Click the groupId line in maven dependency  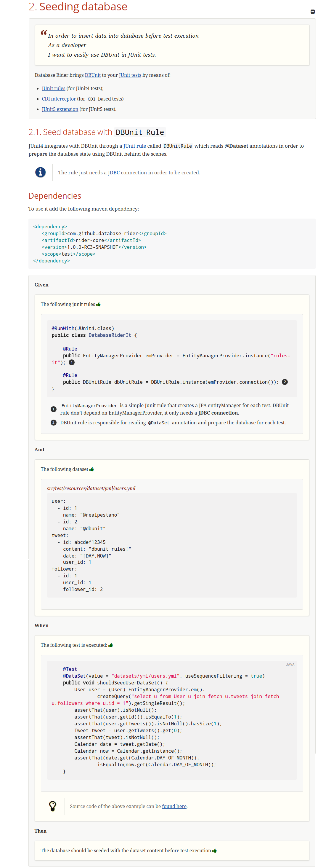(104, 234)
